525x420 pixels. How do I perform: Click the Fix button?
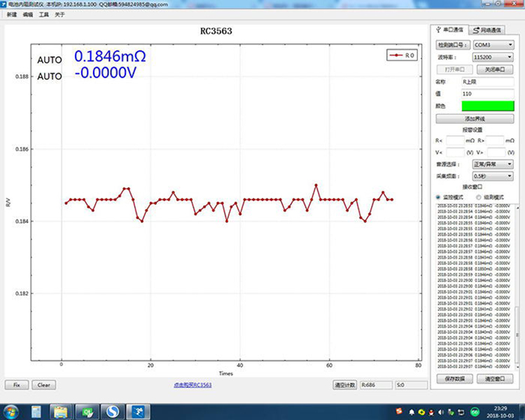coord(17,385)
